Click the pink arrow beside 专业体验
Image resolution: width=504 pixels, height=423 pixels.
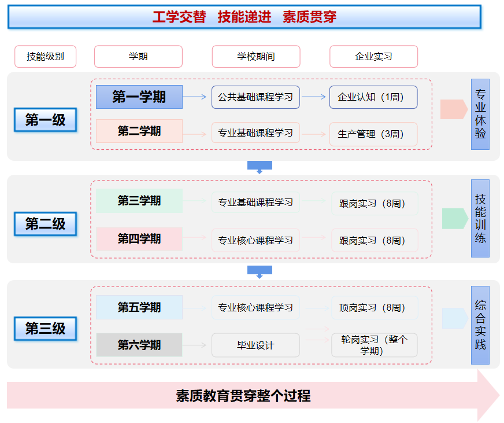click(453, 109)
